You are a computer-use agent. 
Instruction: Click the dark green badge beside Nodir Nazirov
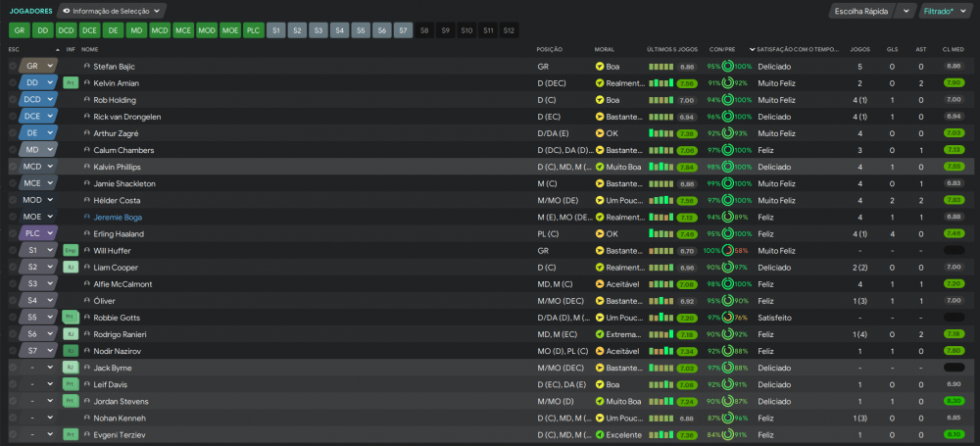click(x=71, y=352)
